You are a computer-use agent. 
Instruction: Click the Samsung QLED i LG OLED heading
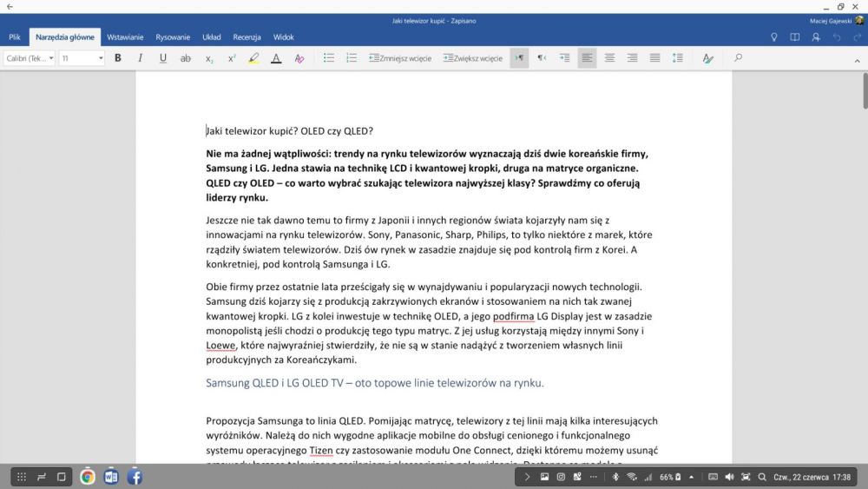(375, 383)
